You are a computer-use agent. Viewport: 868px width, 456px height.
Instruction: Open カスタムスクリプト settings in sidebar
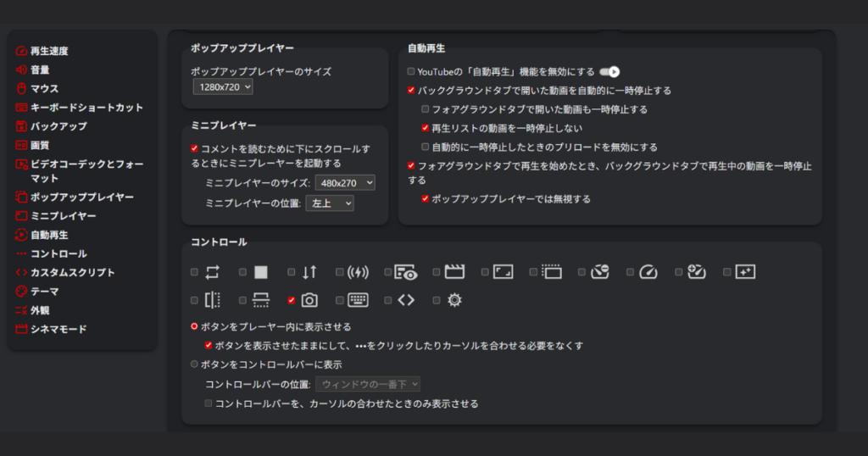click(72, 273)
